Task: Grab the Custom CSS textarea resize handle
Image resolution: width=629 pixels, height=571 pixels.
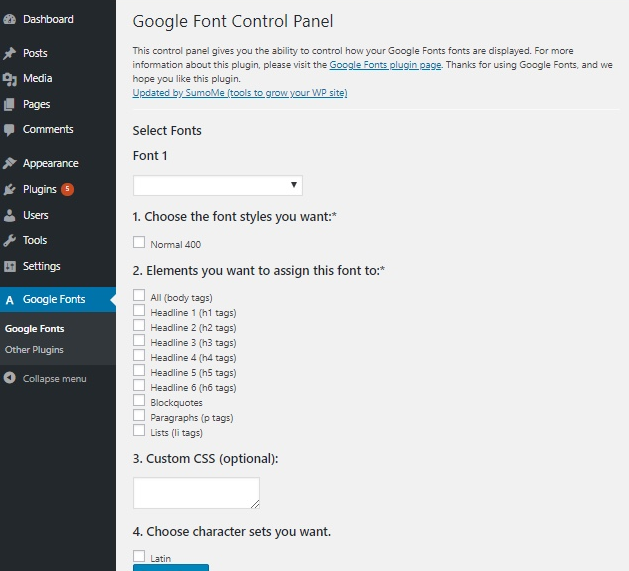Action: pyautogui.click(x=256, y=504)
